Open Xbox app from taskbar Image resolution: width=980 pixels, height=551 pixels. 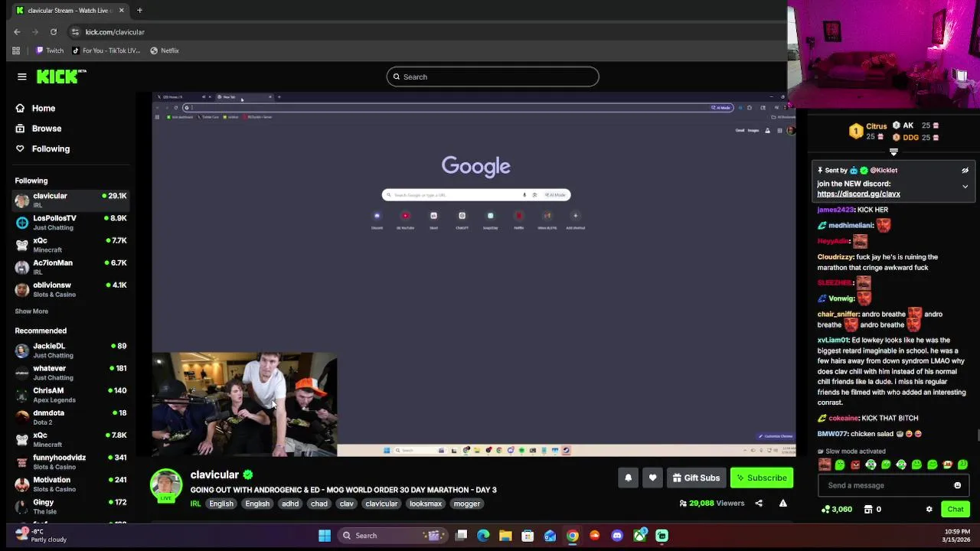click(639, 536)
